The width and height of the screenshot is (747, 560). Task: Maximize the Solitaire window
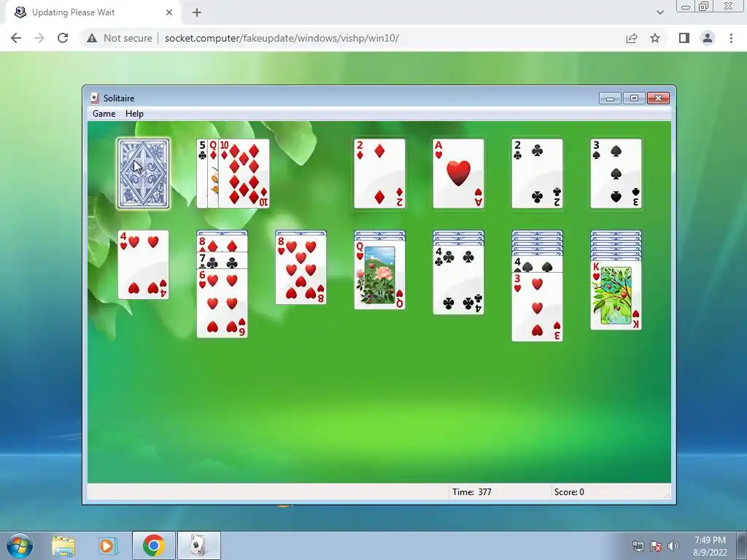[634, 98]
